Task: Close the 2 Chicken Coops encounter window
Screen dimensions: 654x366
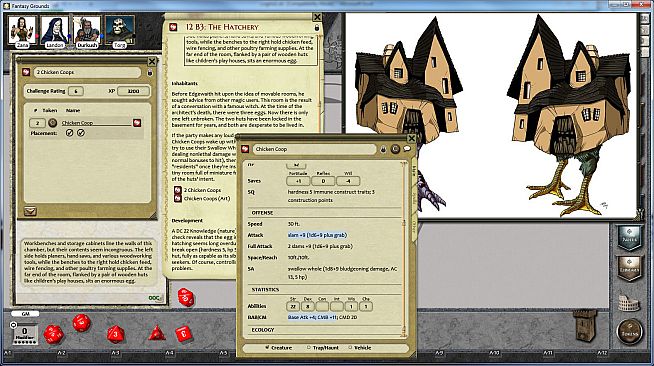Action: [152, 62]
